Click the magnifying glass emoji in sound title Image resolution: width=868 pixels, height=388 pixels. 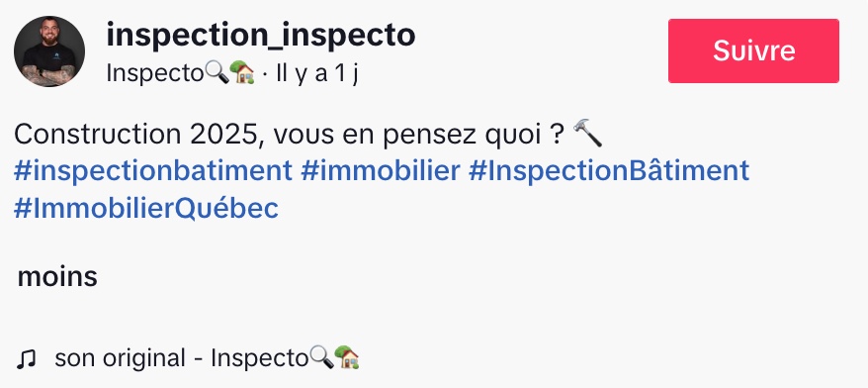coord(321,357)
